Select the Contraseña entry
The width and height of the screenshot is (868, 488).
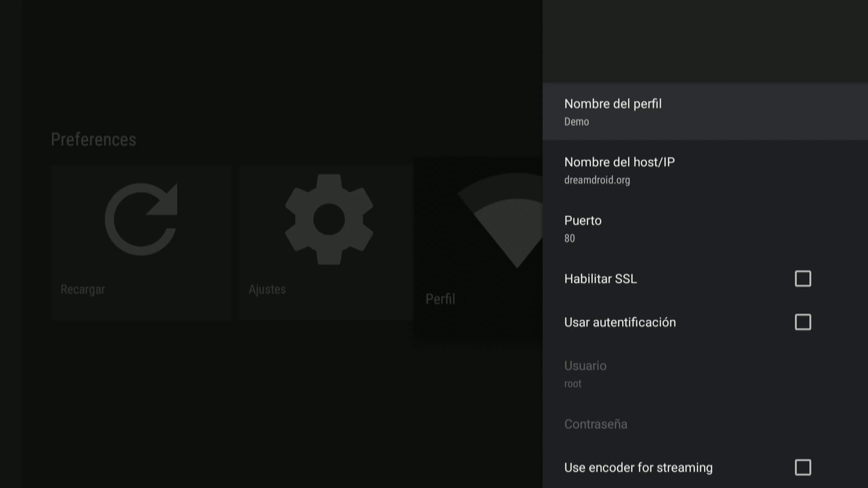(595, 424)
